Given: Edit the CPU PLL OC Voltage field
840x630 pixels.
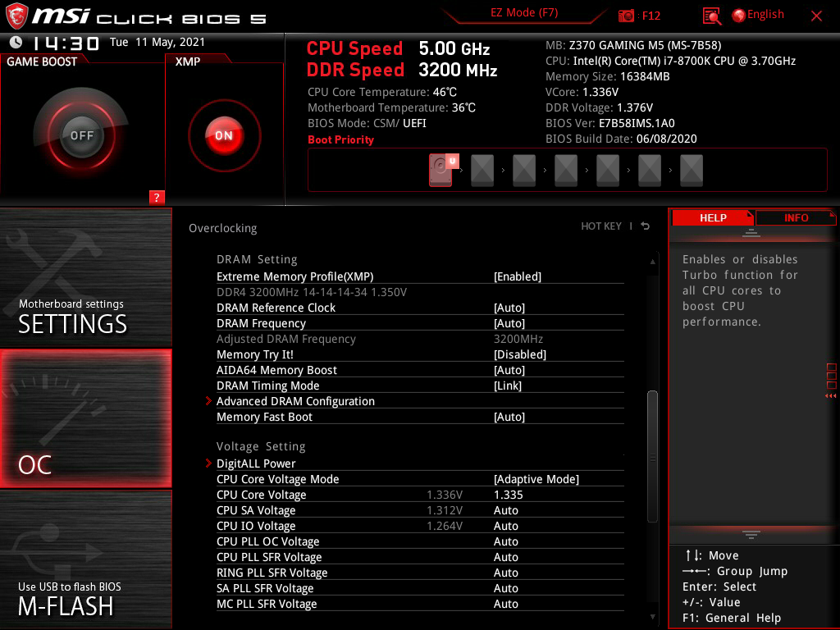Looking at the screenshot, I should click(505, 541).
